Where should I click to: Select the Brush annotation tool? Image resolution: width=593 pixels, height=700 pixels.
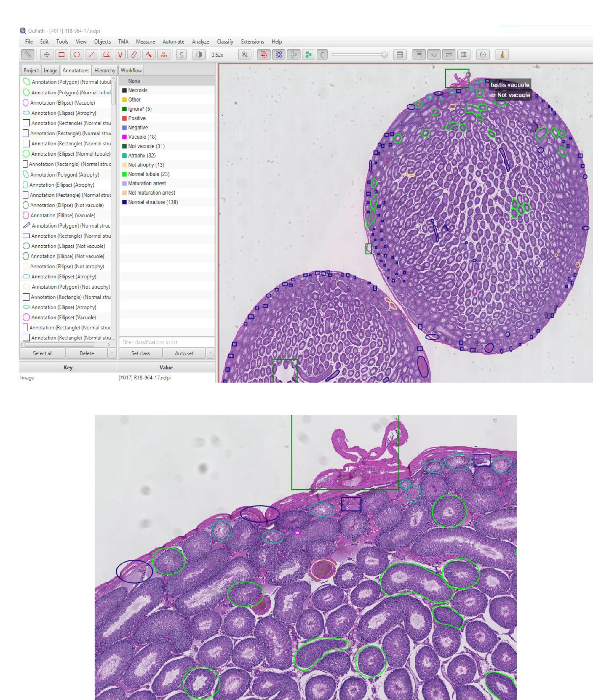coord(134,55)
